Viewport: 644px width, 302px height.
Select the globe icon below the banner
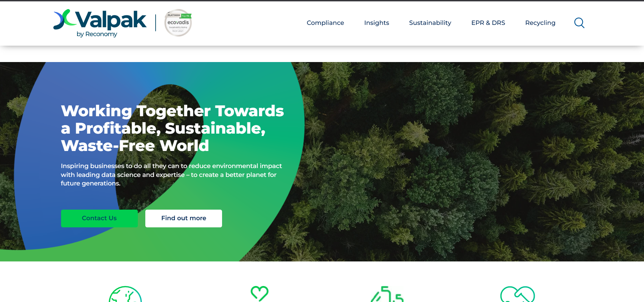click(x=125, y=294)
